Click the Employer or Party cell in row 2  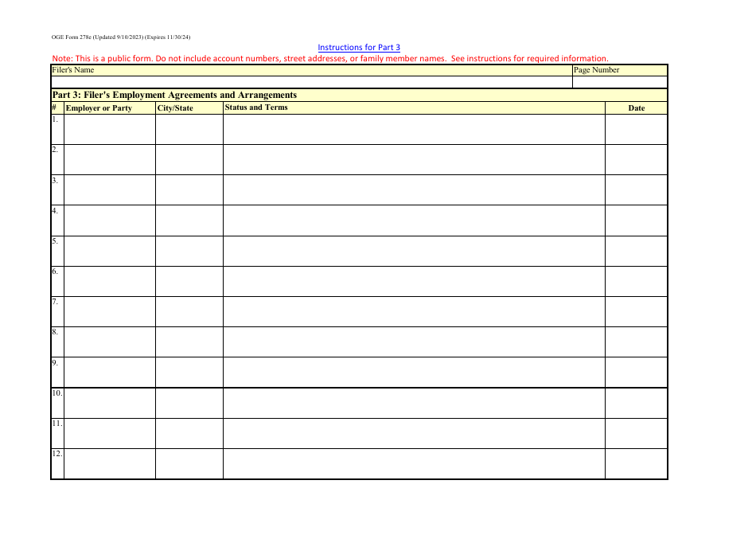point(109,158)
